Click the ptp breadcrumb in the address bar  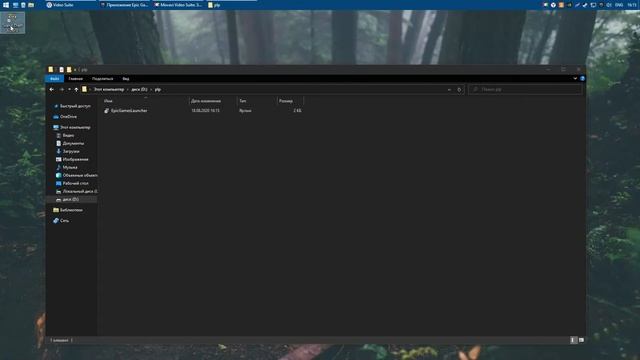pos(158,89)
